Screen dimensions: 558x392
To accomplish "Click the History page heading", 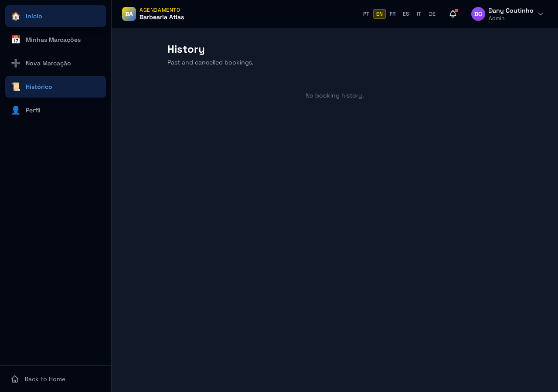I will (x=186, y=49).
